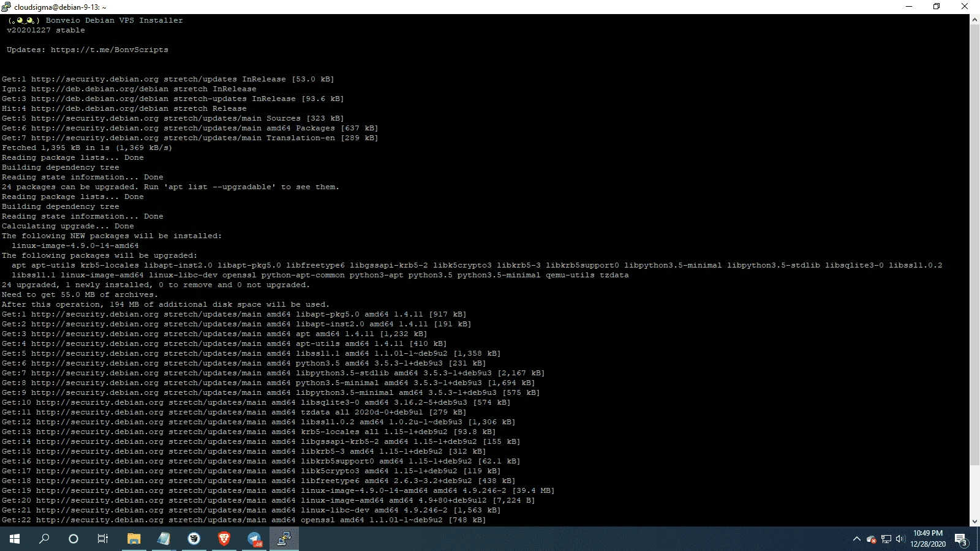Click the 'libgssapi-krb5-2 amd64' [155 kB] line
This screenshot has height=551, width=980.
click(x=261, y=441)
